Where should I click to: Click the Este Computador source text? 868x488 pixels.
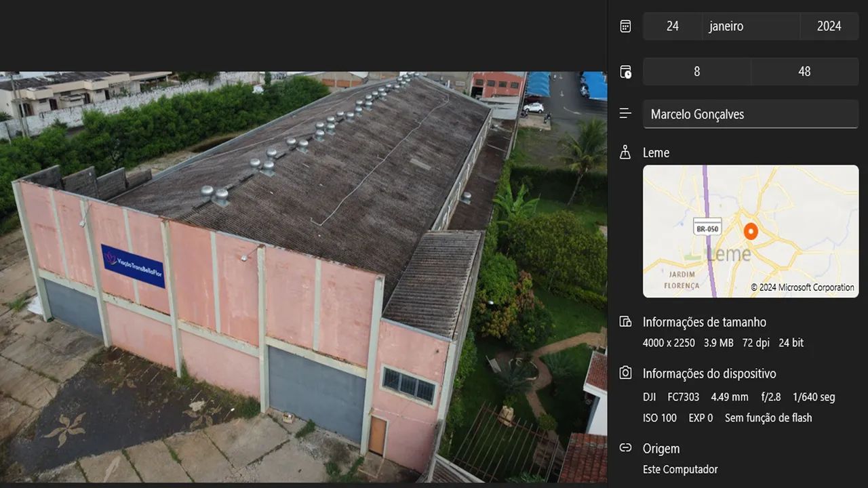[x=680, y=469]
